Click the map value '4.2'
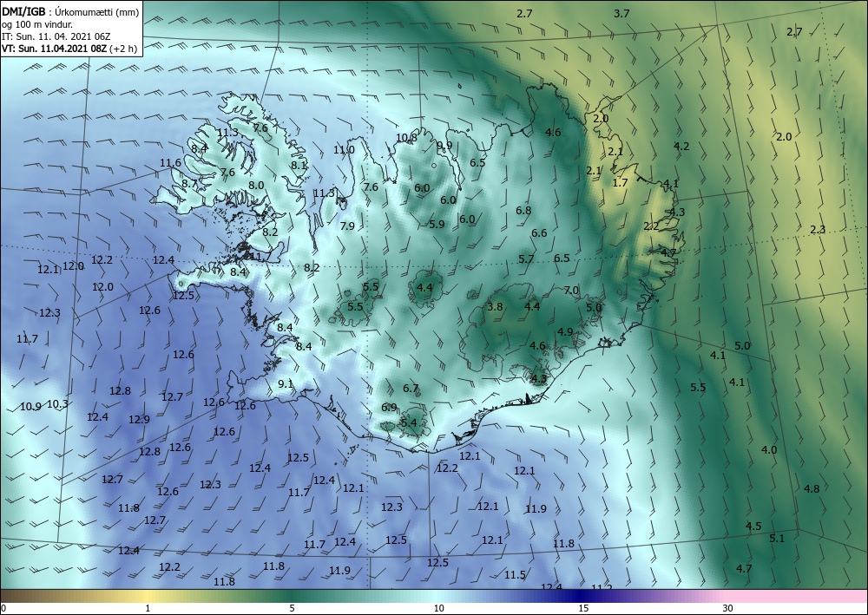Screen dimensions: 868x615 pos(681,146)
